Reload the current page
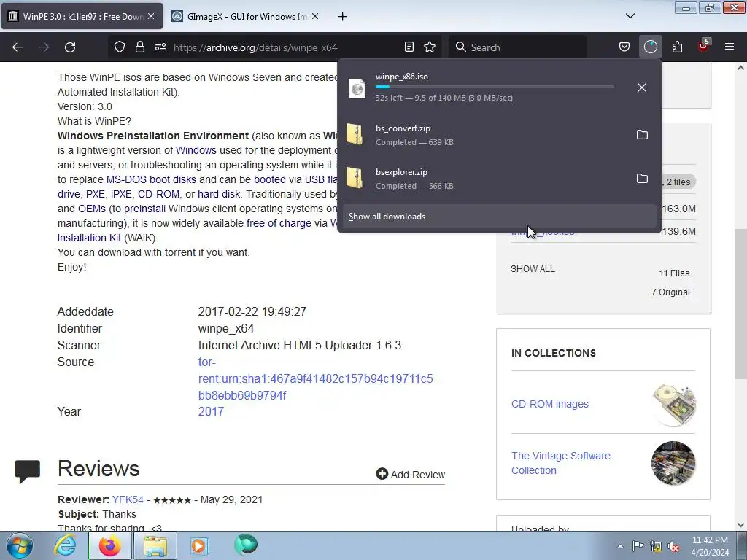The height and width of the screenshot is (560, 747). point(70,47)
